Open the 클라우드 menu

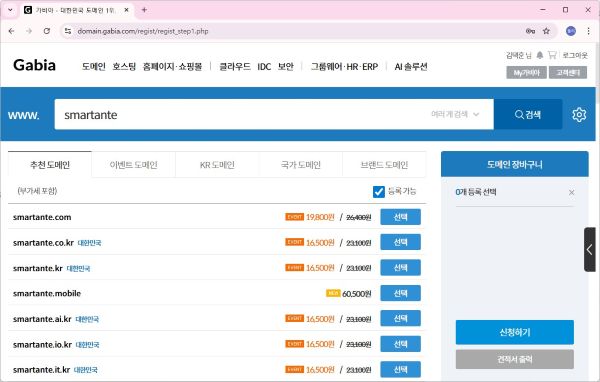click(x=235, y=67)
